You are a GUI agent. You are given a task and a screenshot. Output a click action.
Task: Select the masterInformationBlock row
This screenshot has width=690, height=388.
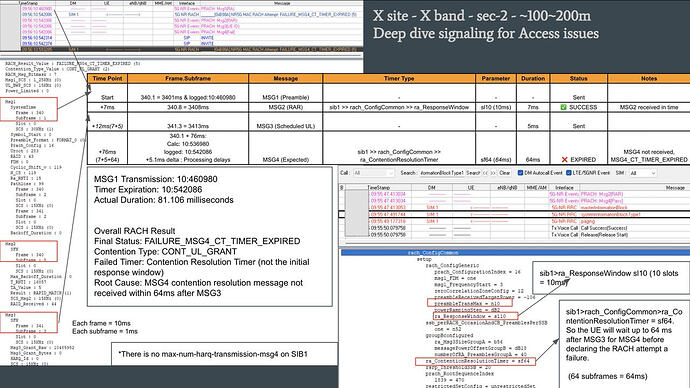tap(514, 207)
